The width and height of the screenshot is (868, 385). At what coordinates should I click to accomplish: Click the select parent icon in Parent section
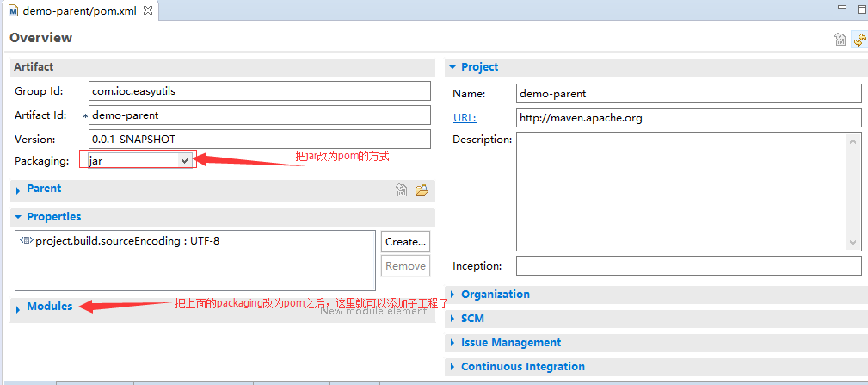[x=402, y=190]
